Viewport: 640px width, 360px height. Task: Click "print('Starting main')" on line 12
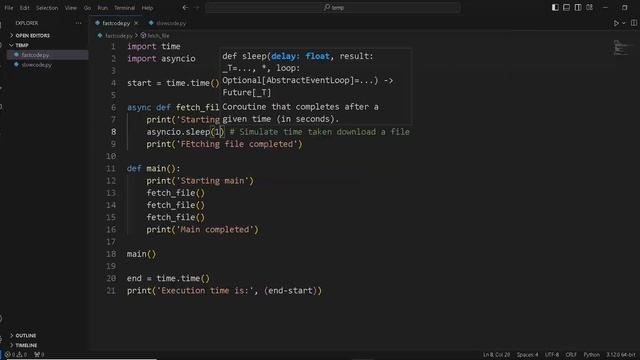coord(200,181)
